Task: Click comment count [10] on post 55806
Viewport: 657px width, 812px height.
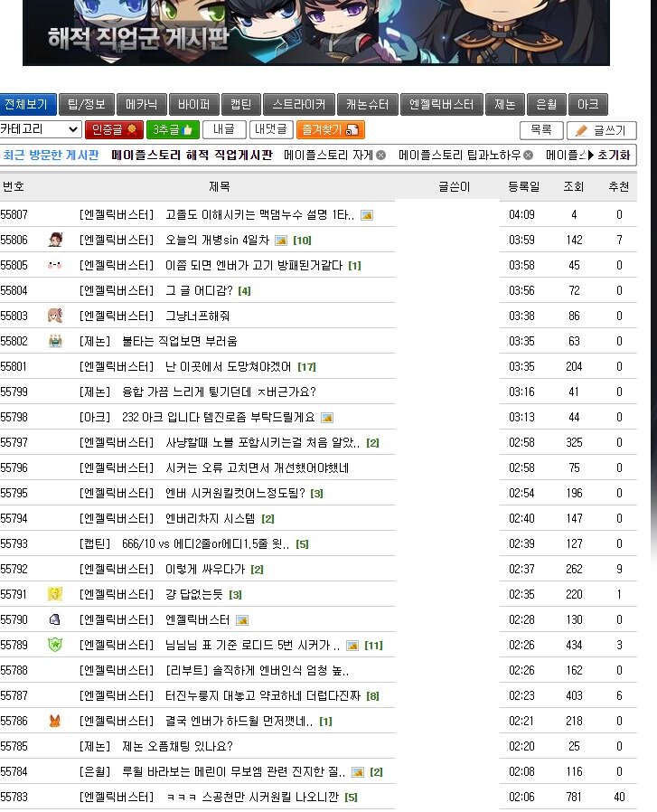Action: (x=302, y=241)
